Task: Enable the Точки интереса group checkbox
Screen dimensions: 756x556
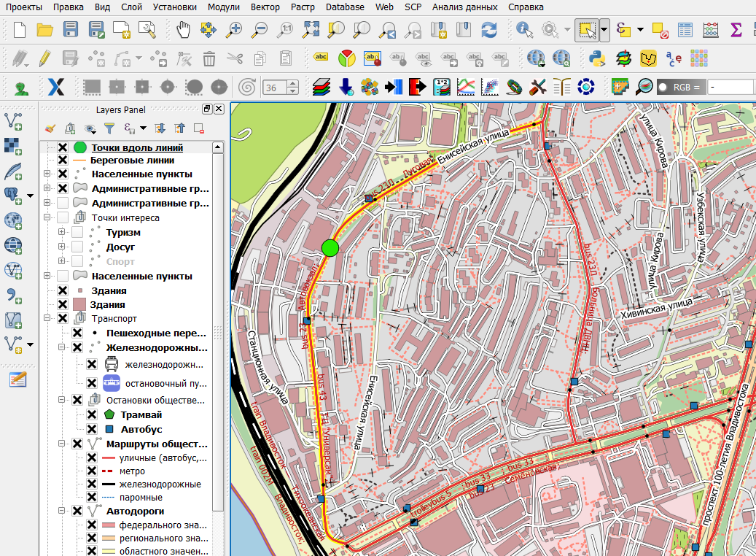Action: pyautogui.click(x=63, y=217)
